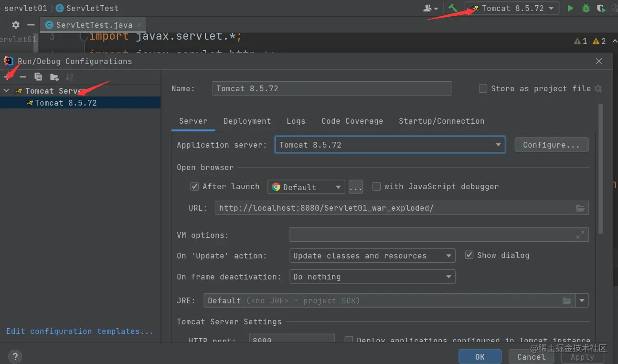Image resolution: width=618 pixels, height=364 pixels.
Task: Toggle Deploy applications configured in Tomcat checkbox
Action: click(x=349, y=340)
